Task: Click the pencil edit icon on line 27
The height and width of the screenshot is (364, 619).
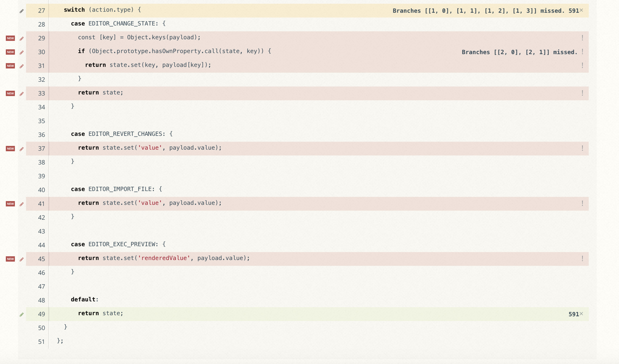Action: (22, 11)
